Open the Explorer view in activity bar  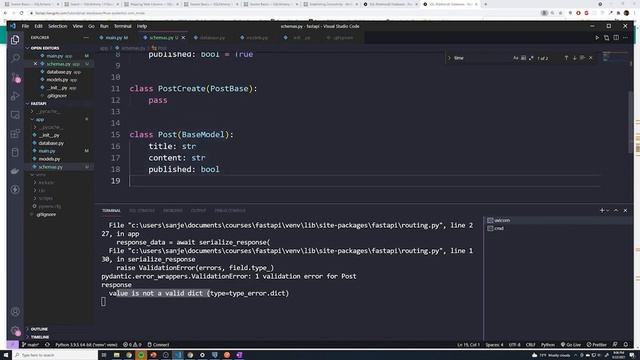click(x=15, y=40)
